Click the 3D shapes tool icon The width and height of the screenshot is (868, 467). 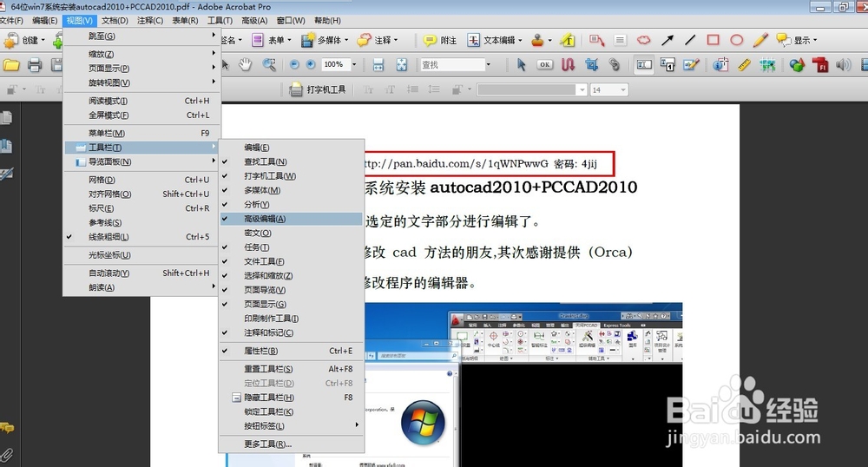(797, 65)
